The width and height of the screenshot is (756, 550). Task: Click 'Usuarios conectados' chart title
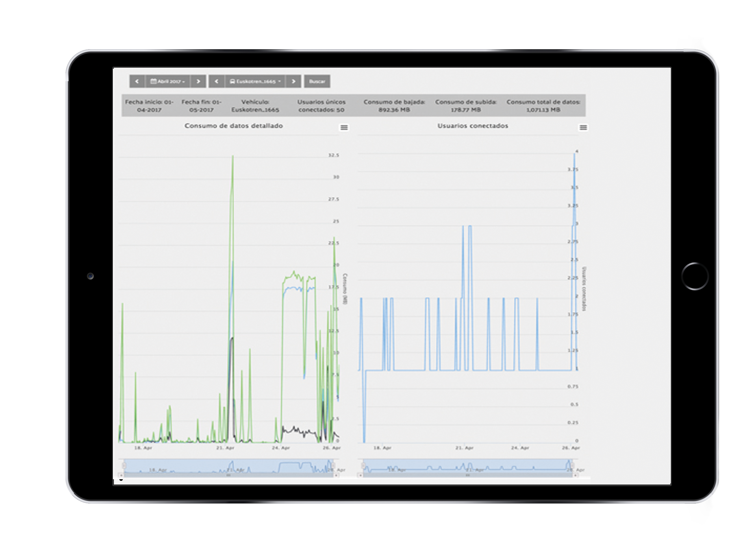pyautogui.click(x=473, y=126)
